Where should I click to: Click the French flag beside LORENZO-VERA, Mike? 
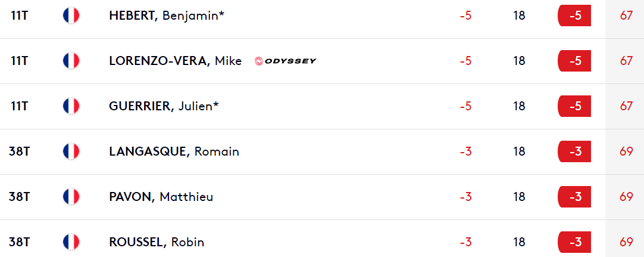pyautogui.click(x=71, y=61)
